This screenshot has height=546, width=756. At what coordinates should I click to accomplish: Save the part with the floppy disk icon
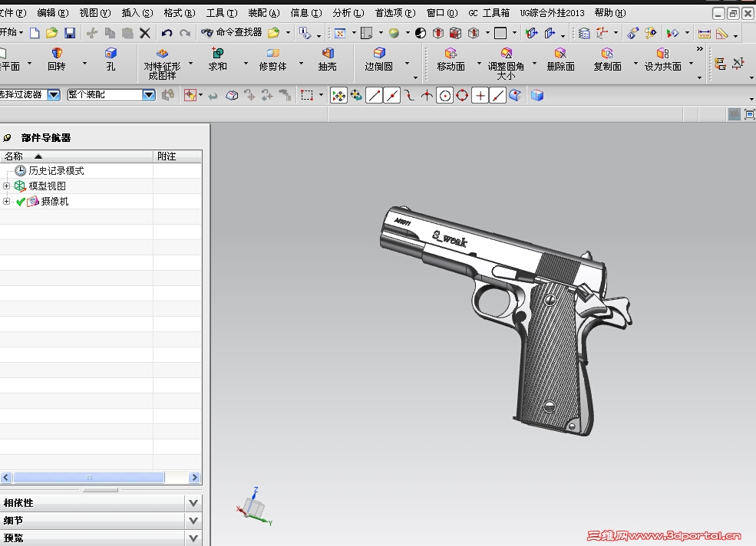[70, 33]
